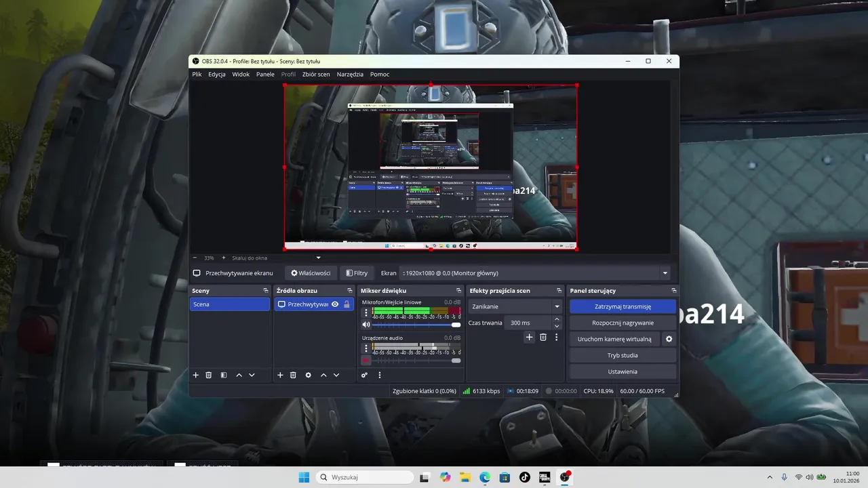Click Rozpocznij nagrywanie button
This screenshot has width=868, height=488.
coord(623,323)
